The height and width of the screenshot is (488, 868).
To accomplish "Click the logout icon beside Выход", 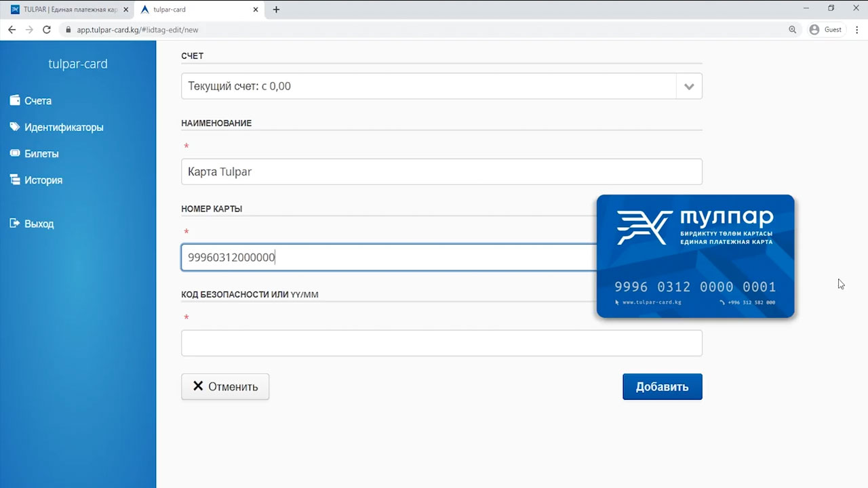I will (14, 223).
